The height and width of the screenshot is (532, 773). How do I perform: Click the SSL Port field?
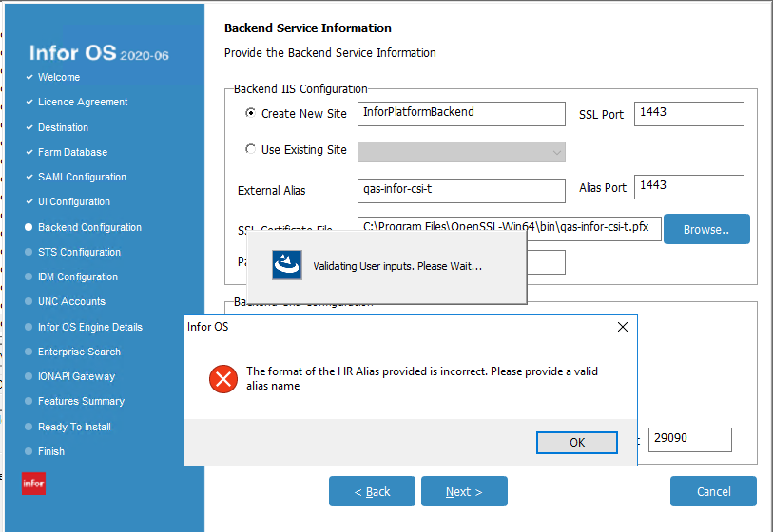(x=688, y=114)
